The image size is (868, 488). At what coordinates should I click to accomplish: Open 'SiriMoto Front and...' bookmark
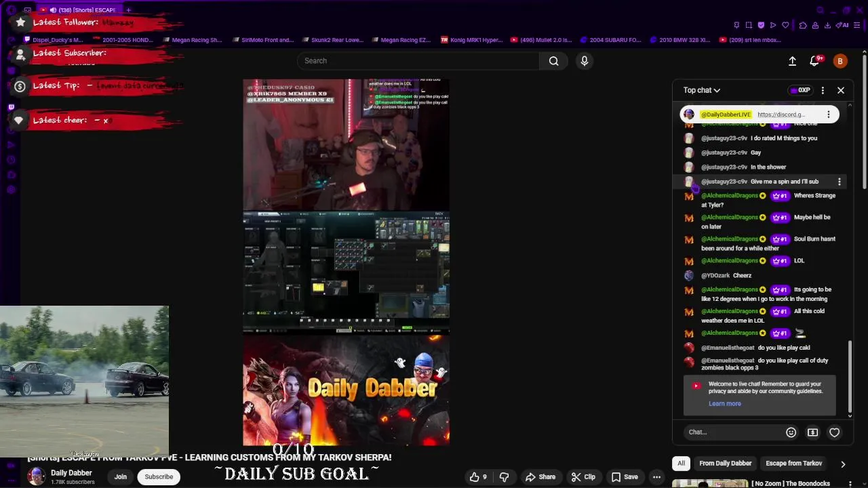tap(262, 40)
